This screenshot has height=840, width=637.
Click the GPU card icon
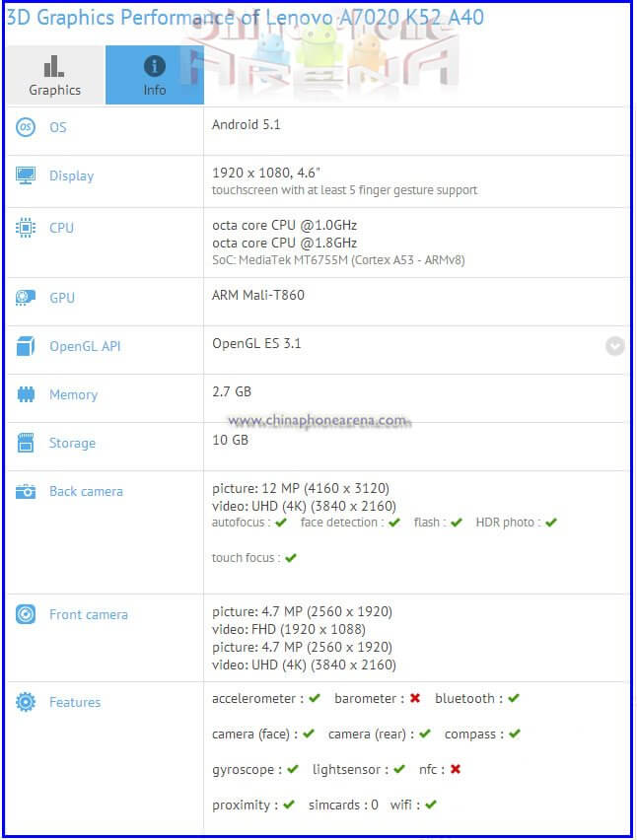[x=26, y=298]
